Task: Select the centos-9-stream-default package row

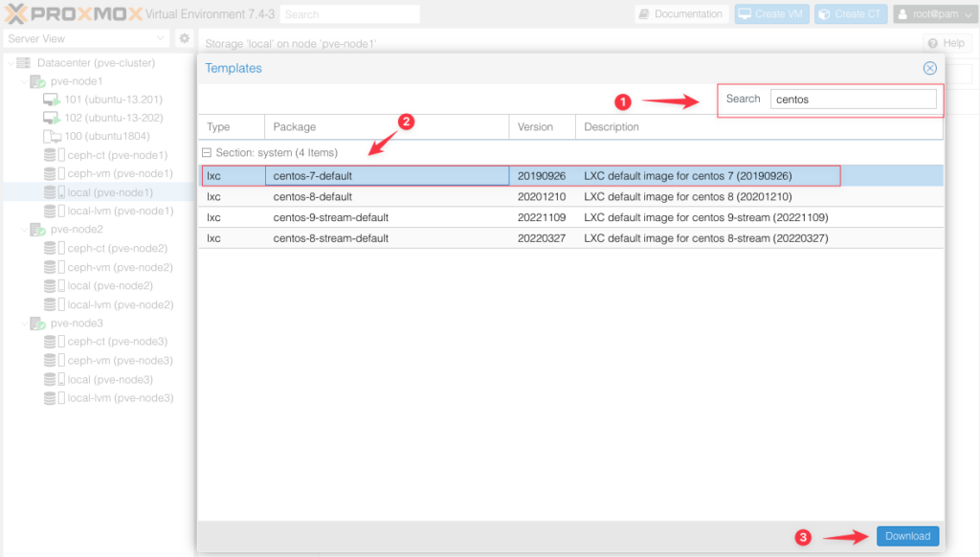Action: coord(570,217)
